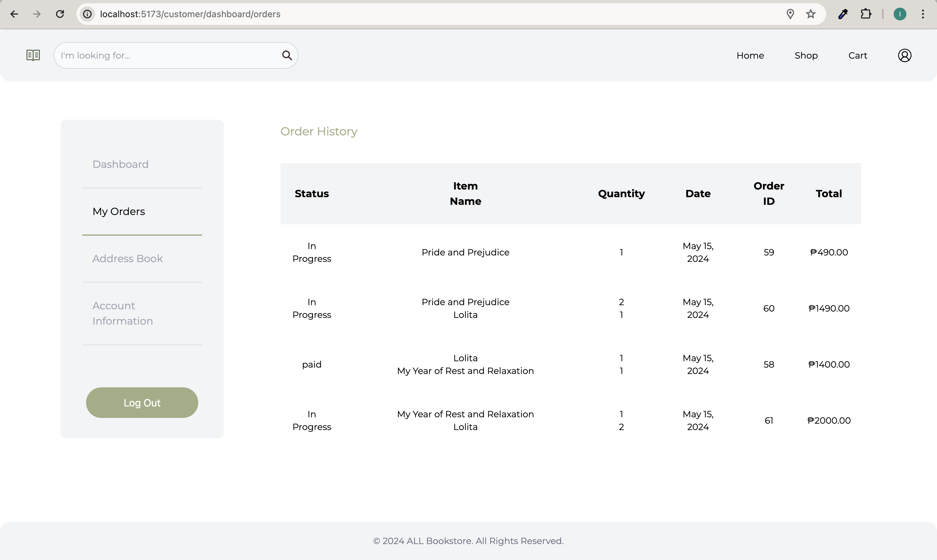Select My Orders in the sidebar
The width and height of the screenshot is (937, 560).
[119, 211]
